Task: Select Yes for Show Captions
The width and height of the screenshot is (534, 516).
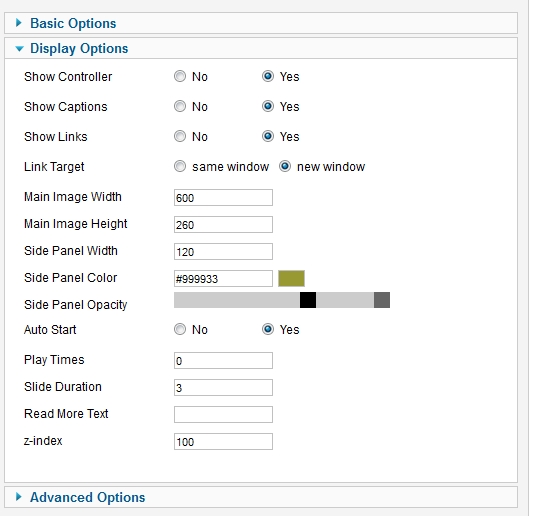Action: coord(268,106)
